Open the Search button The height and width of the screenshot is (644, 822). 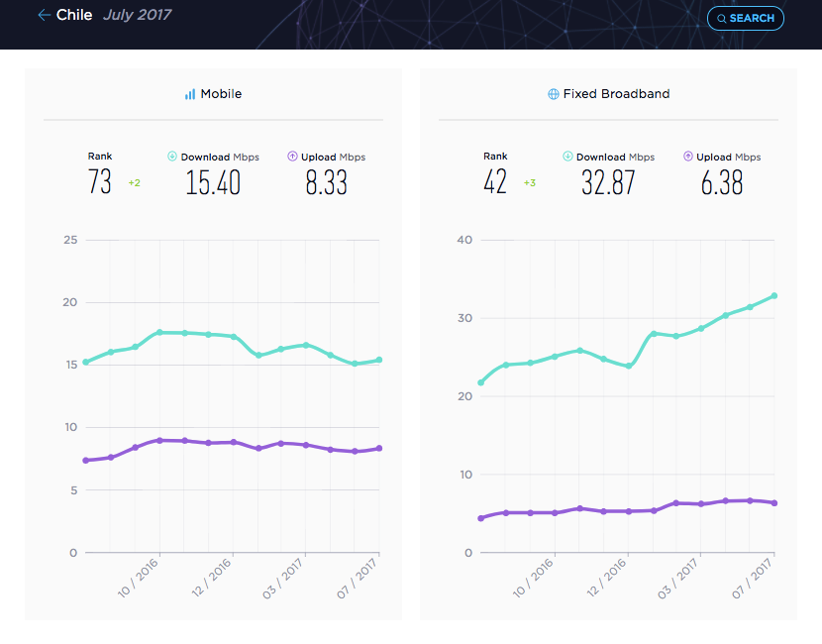tap(746, 19)
